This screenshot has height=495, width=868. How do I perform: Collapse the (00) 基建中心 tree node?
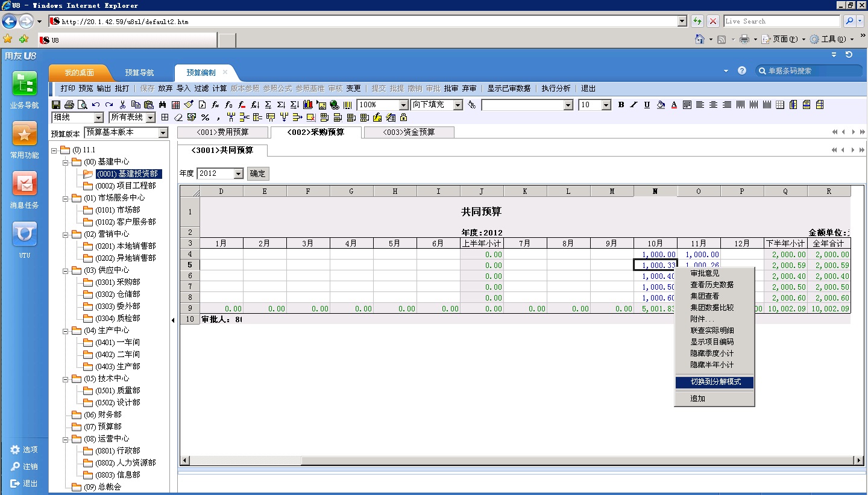point(65,162)
